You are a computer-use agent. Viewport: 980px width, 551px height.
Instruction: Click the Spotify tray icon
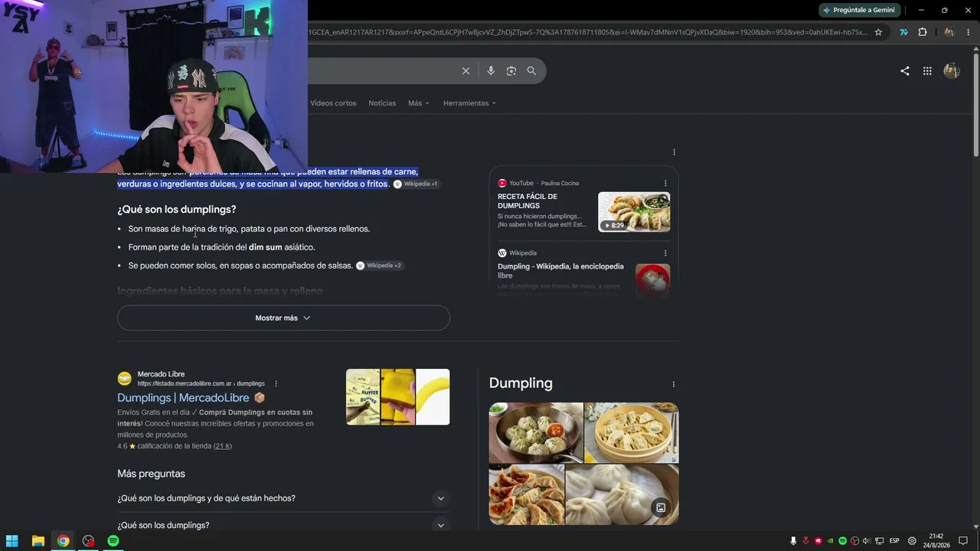point(842,541)
